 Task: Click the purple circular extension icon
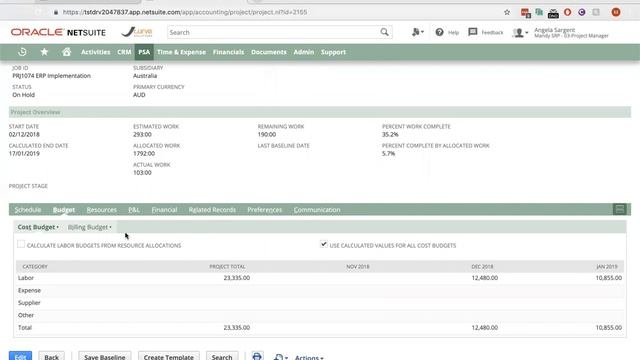pyautogui.click(x=582, y=12)
